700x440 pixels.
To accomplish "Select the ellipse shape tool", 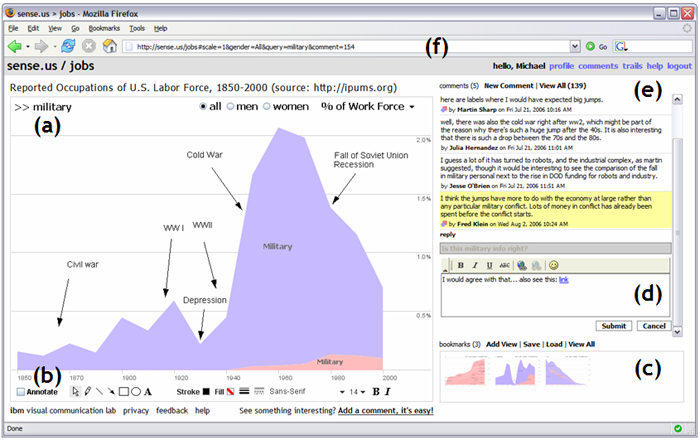I will (136, 392).
